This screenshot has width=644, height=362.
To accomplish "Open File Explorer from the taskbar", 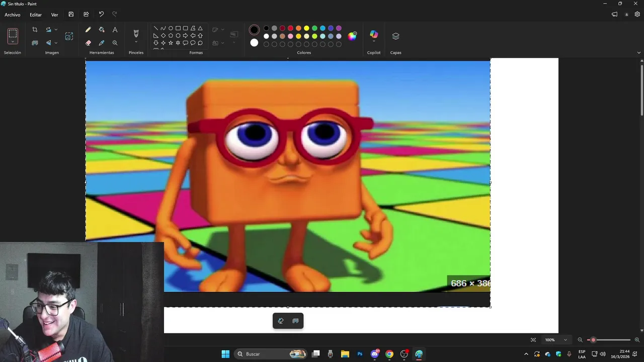I will pos(345,354).
